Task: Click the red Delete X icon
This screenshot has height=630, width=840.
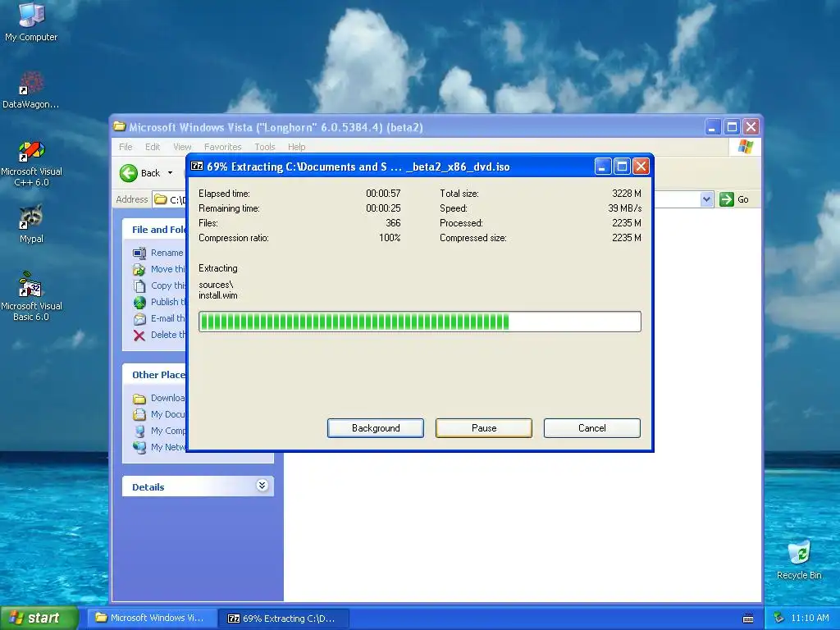Action: click(139, 336)
